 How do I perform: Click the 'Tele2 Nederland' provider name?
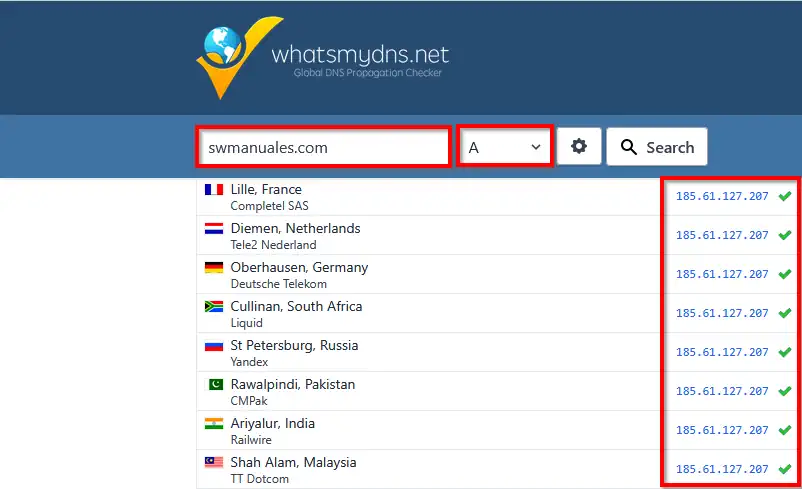tap(273, 245)
